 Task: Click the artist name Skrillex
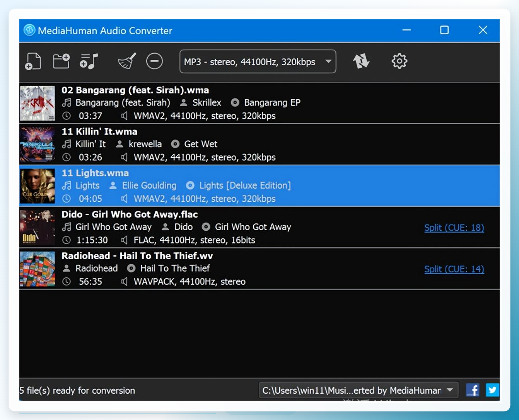click(x=207, y=103)
